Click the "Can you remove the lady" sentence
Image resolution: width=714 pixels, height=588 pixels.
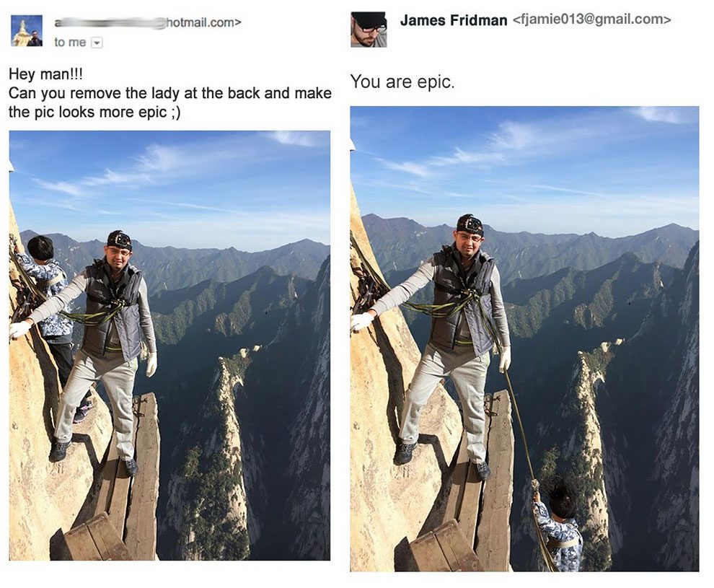170,93
